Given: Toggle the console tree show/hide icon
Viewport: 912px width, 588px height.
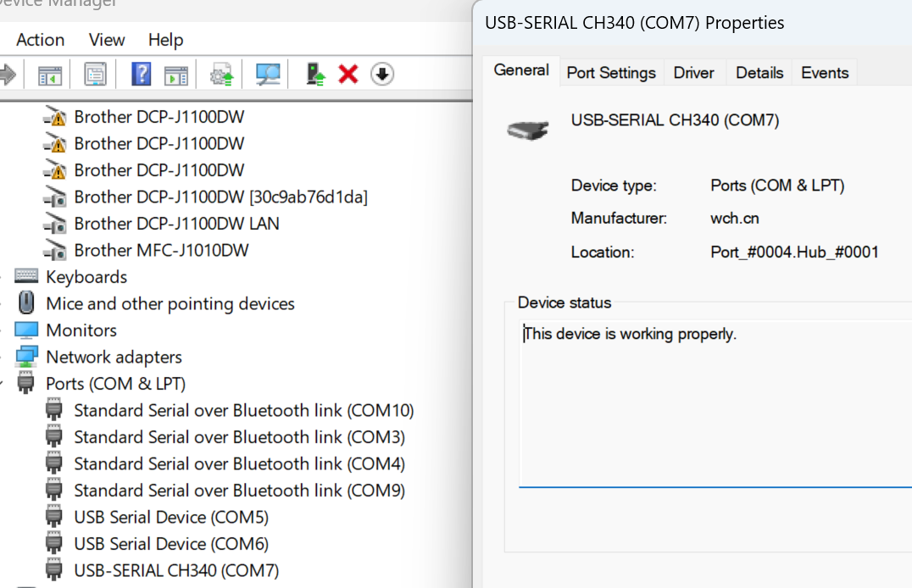Looking at the screenshot, I should pyautogui.click(x=50, y=75).
